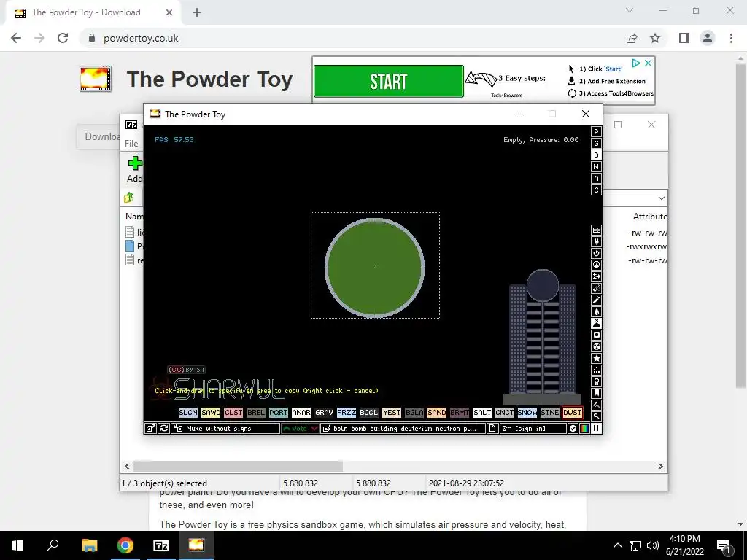Open the Chrome tab search chevron
Image resolution: width=747 pixels, height=560 pixels.
[630, 10]
